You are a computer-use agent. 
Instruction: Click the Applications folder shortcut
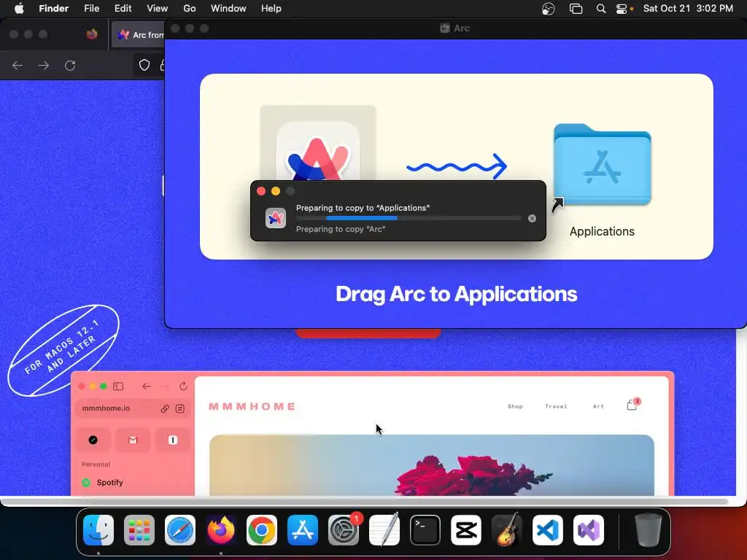coord(602,165)
